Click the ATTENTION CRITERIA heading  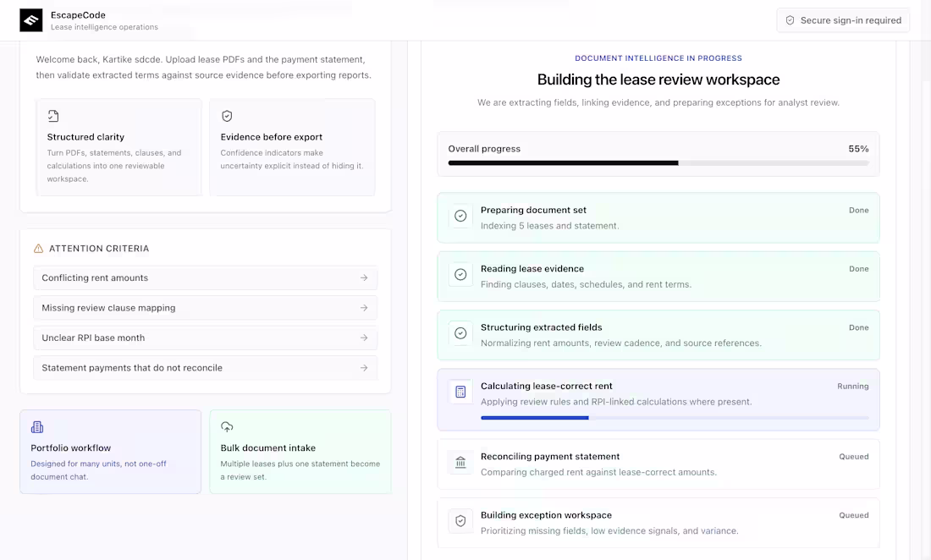tap(99, 249)
